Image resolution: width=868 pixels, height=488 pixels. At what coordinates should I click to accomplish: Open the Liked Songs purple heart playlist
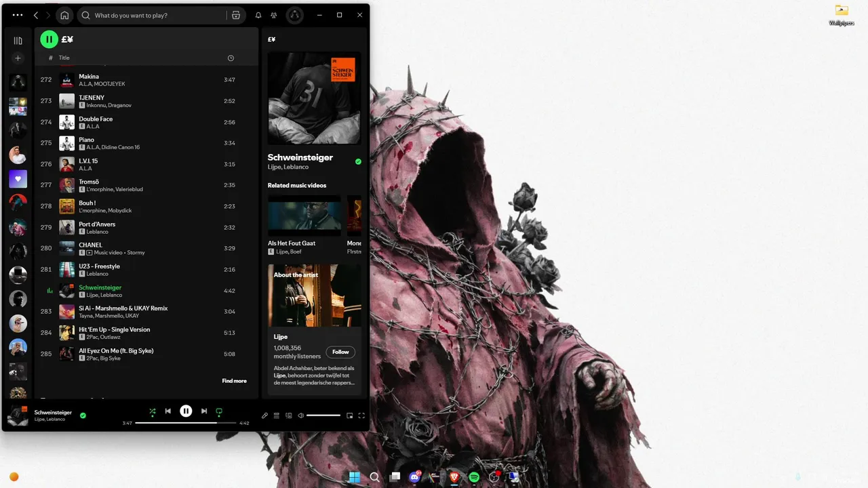coord(18,179)
